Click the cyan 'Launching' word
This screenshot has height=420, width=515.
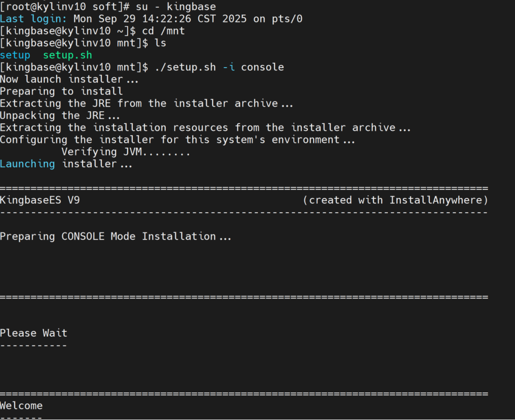(x=27, y=164)
